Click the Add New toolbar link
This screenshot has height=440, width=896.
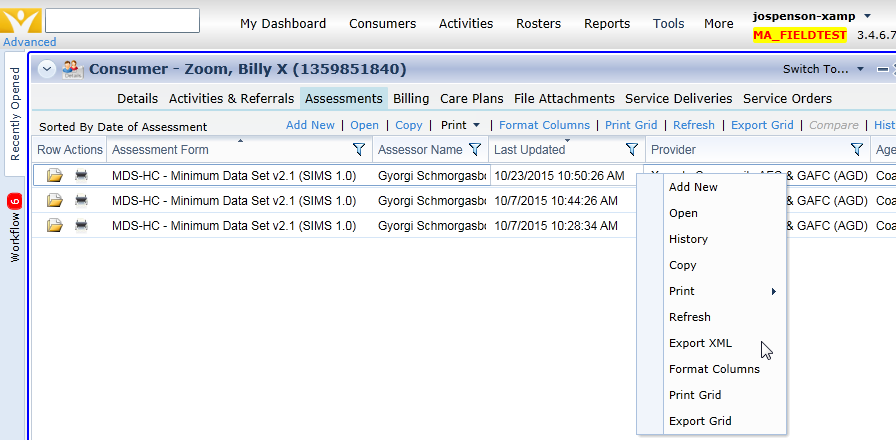pyautogui.click(x=310, y=125)
